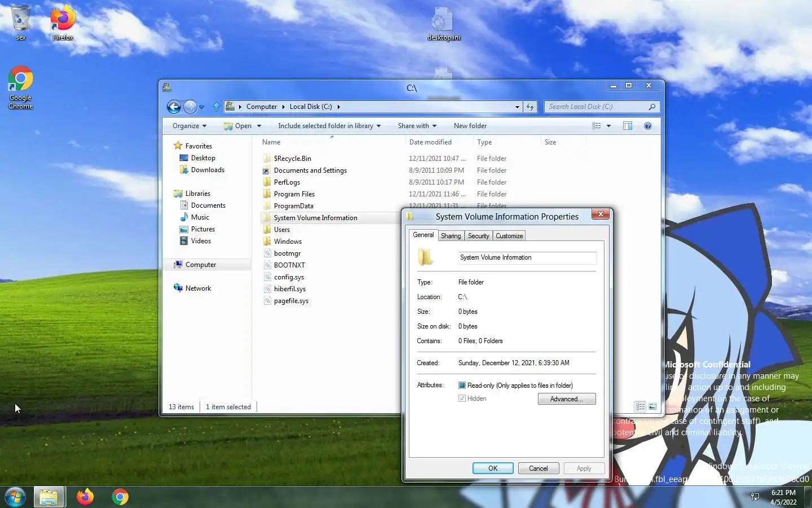Select Network in the navigation pane

pos(198,288)
